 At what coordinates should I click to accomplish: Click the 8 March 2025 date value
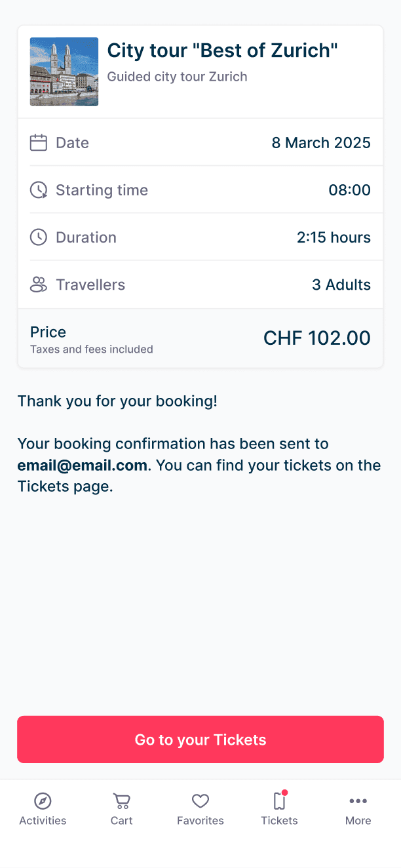point(321,143)
